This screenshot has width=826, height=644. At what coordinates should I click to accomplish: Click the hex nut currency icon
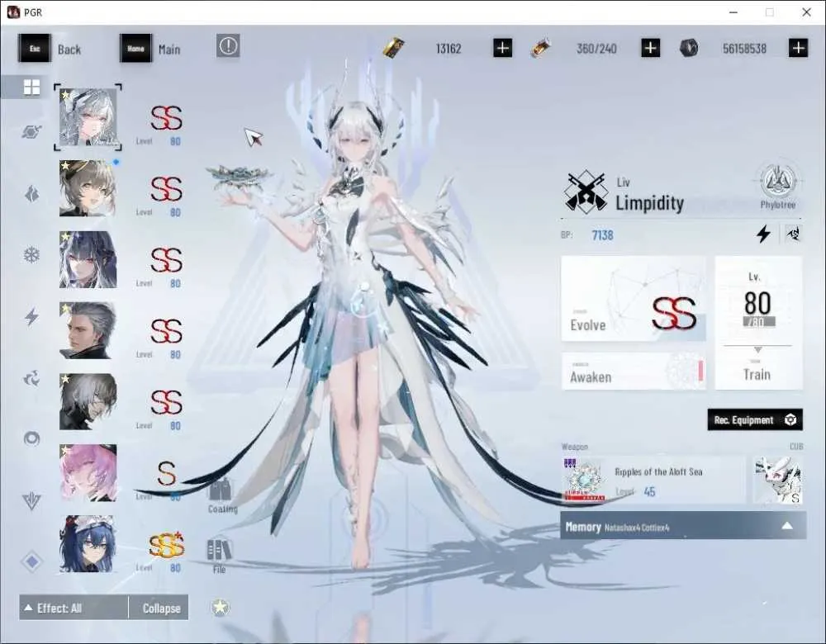coord(689,48)
